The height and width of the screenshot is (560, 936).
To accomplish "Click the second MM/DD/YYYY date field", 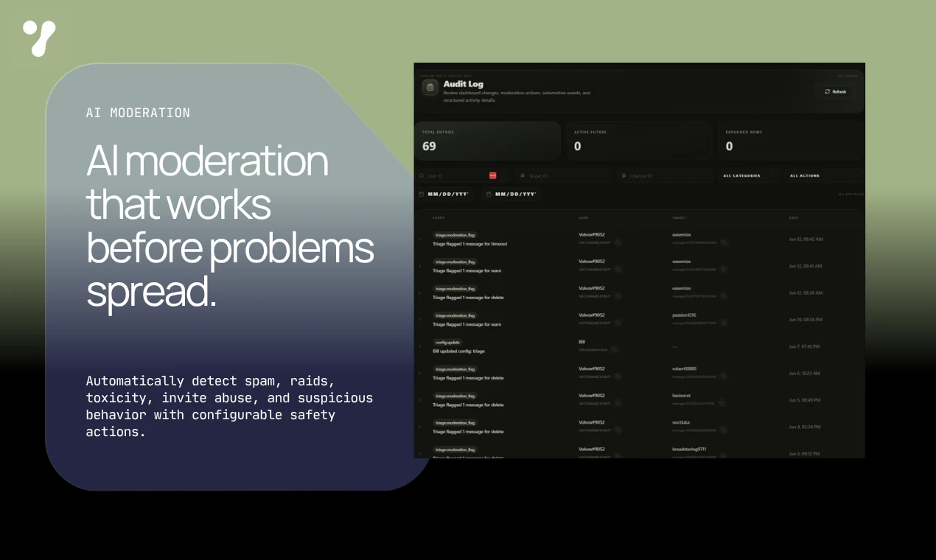I will pyautogui.click(x=511, y=195).
